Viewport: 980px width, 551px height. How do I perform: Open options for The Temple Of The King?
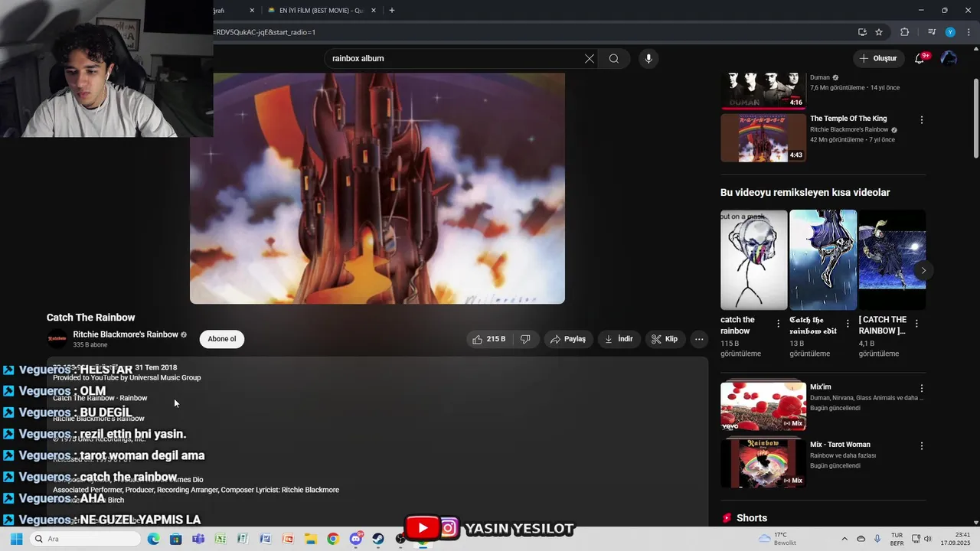[922, 120]
